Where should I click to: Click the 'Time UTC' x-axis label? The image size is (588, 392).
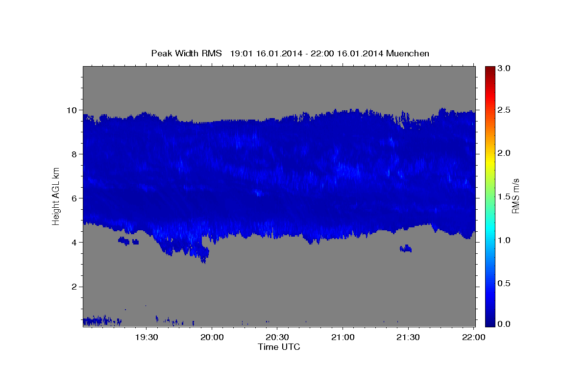279,347
